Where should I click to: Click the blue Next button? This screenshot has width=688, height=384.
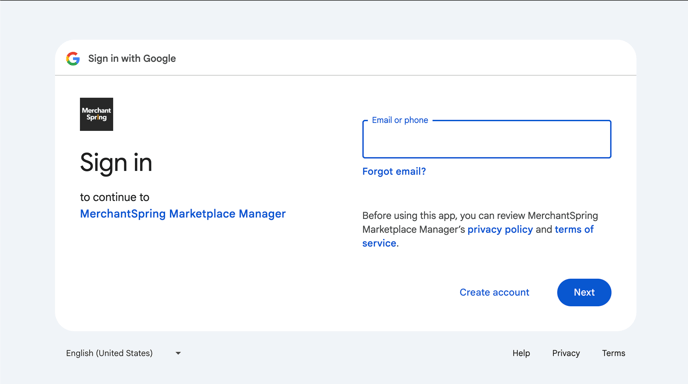click(584, 292)
